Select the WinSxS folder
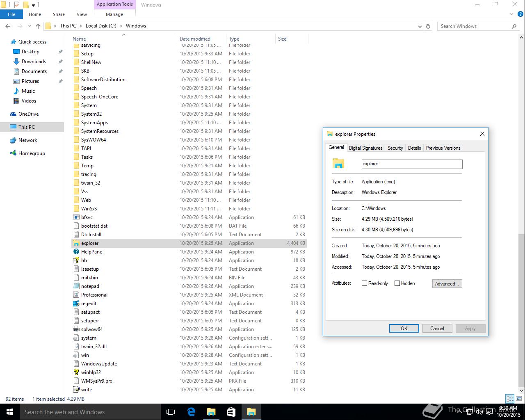Screen dimensions: 525x420 click(x=189, y=209)
